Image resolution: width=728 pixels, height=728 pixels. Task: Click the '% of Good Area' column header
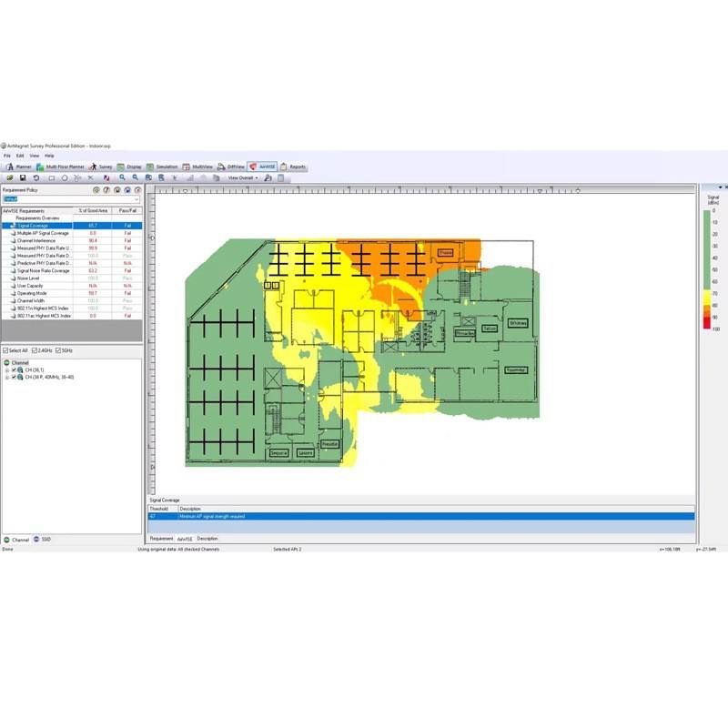tap(93, 211)
